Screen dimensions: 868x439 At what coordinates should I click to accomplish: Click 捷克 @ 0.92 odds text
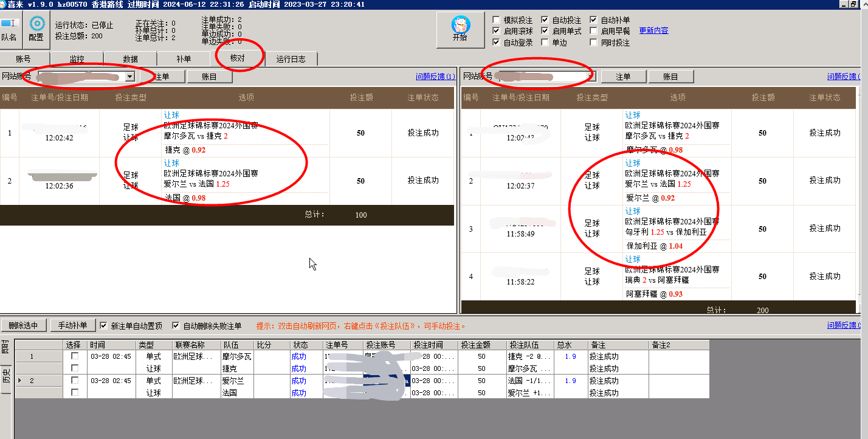point(185,150)
